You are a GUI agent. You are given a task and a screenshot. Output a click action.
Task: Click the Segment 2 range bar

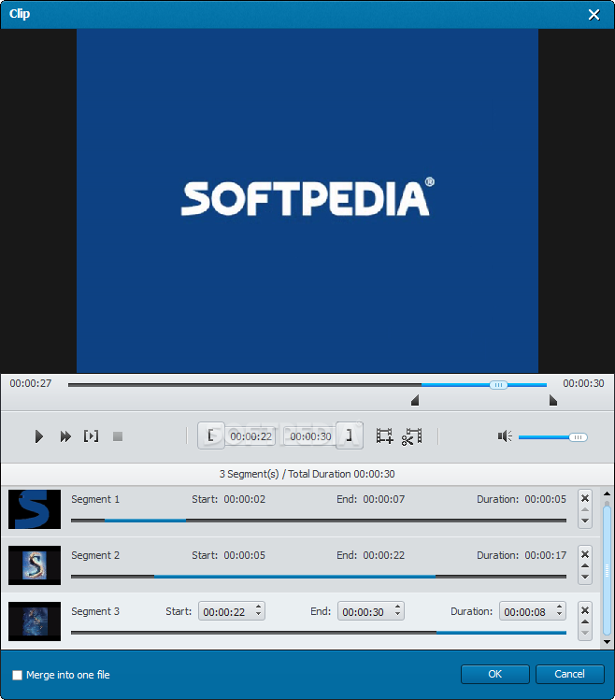click(319, 577)
